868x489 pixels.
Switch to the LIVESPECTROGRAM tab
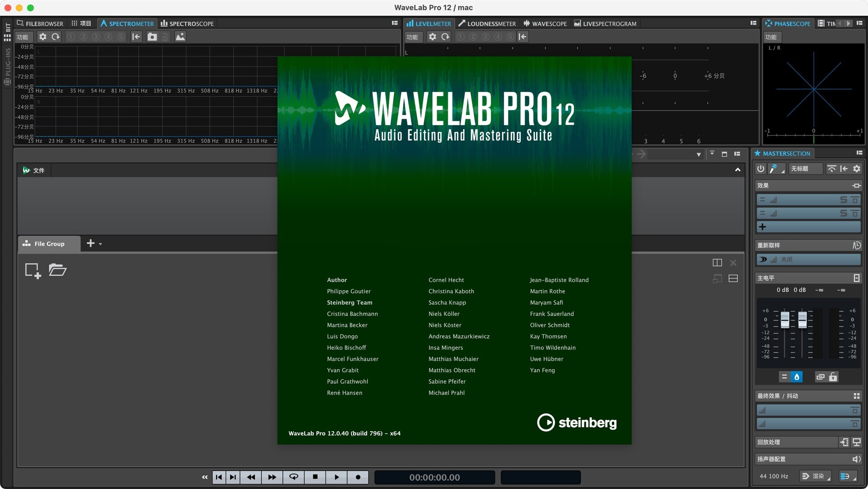(x=605, y=24)
